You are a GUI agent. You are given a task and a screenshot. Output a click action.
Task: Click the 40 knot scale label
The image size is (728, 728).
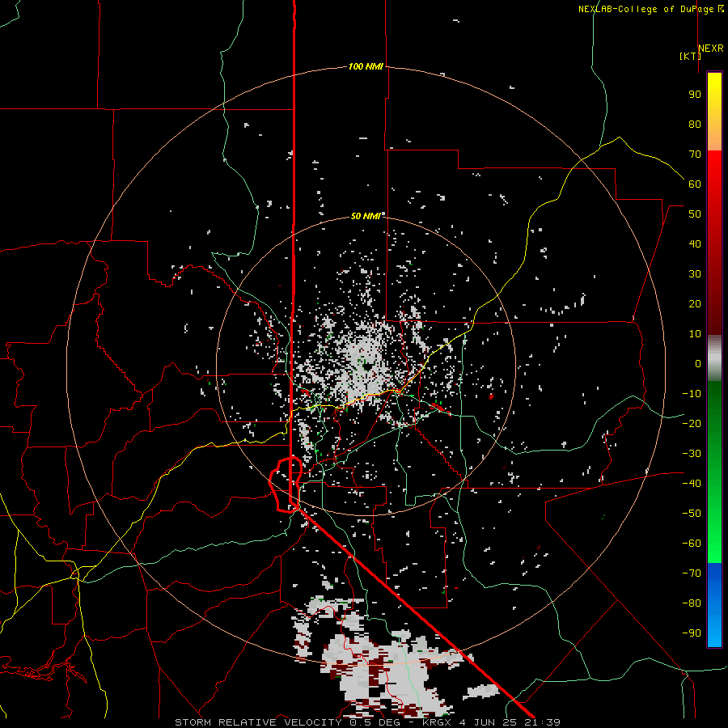[695, 243]
